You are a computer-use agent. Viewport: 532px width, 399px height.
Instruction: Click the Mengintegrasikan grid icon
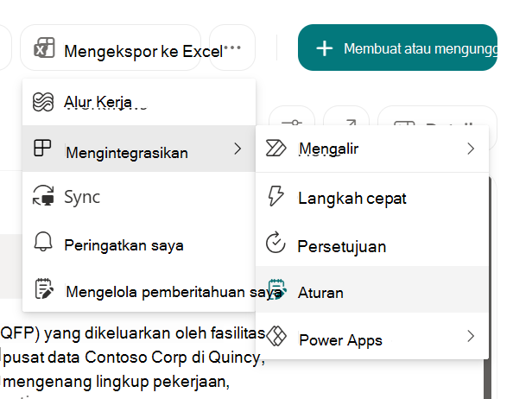42,149
